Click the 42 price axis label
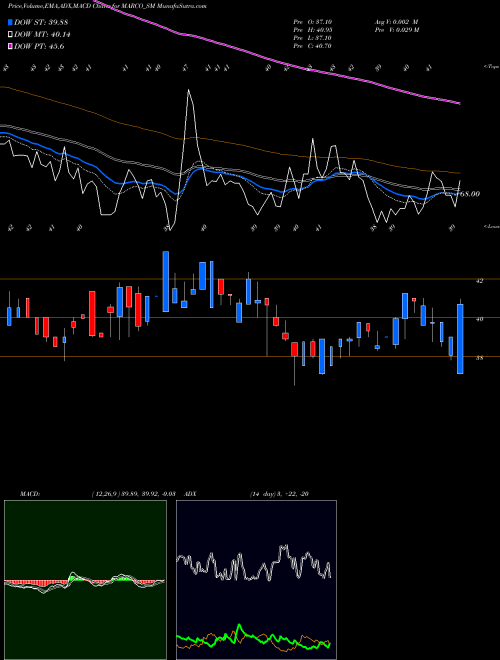Viewport: 500px width, 660px height. tap(480, 280)
